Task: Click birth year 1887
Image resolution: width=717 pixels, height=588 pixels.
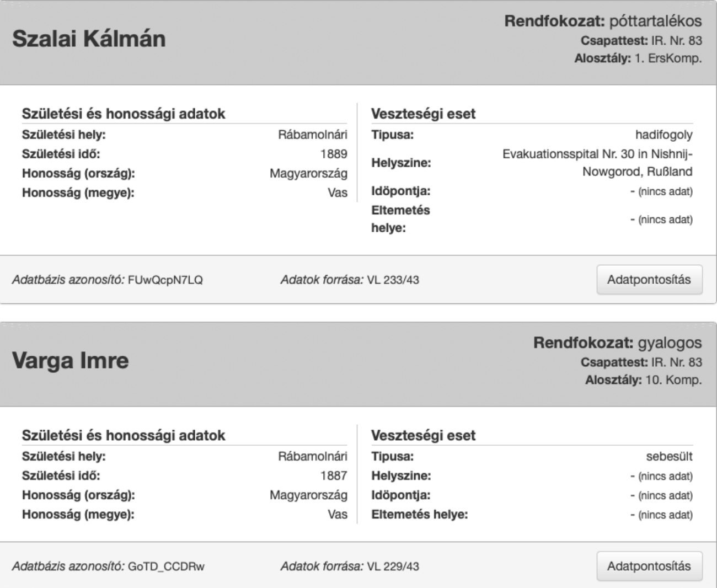Action: 334,475
